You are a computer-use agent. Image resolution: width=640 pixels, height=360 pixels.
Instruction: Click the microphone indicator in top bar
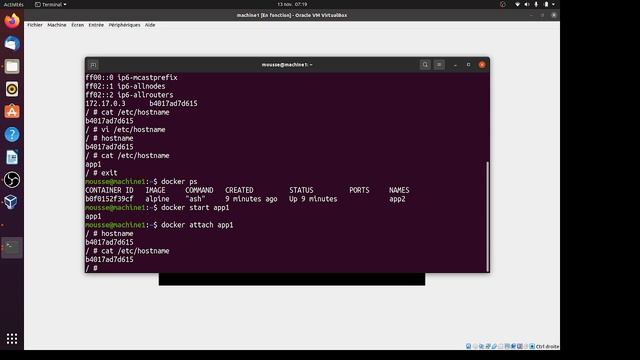[536, 4]
